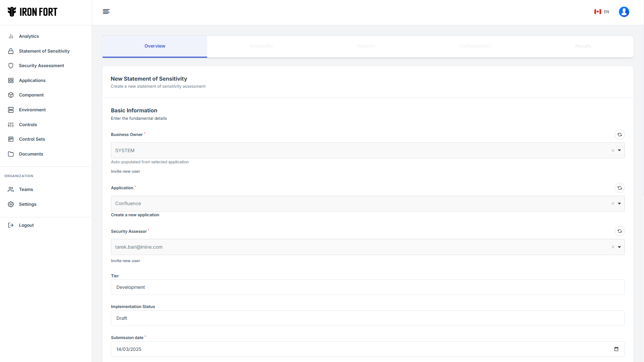Image resolution: width=644 pixels, height=362 pixels.
Task: Open the calendar picker for Submission date
Action: (x=616, y=349)
